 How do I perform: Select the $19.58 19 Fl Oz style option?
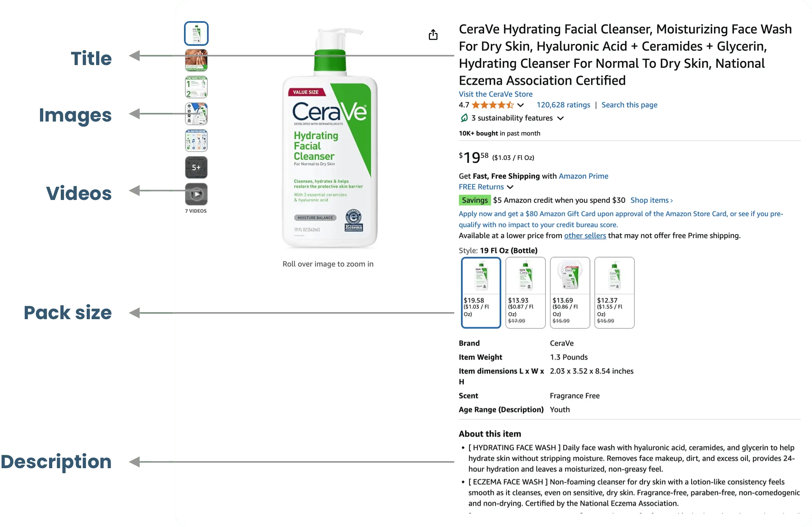tap(481, 293)
